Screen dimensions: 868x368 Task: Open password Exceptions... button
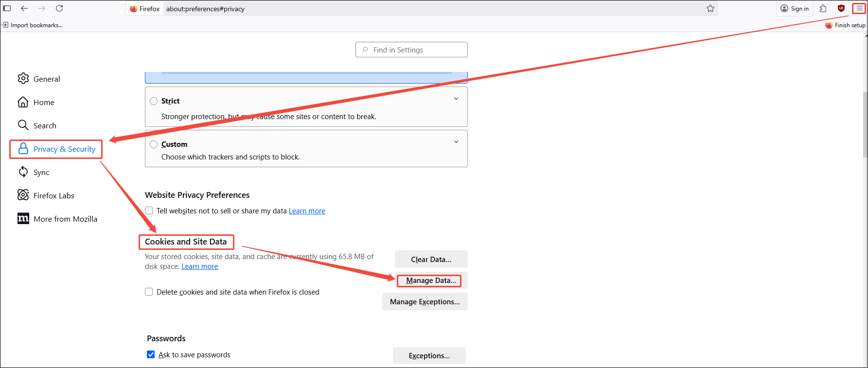tap(429, 355)
